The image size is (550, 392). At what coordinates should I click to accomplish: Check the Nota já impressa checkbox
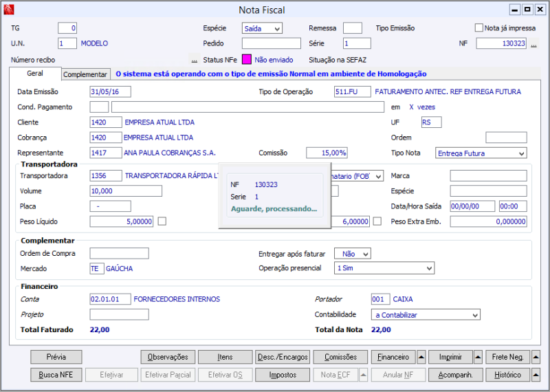click(x=479, y=28)
